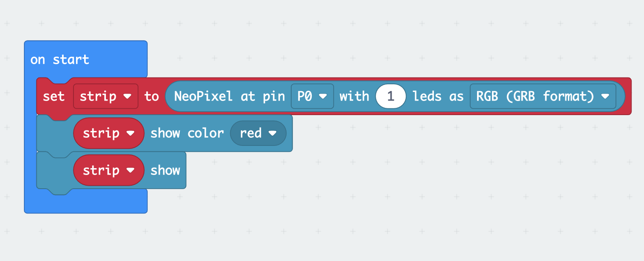The height and width of the screenshot is (261, 644).
Task: Click the show text on the show block
Action: click(x=165, y=170)
